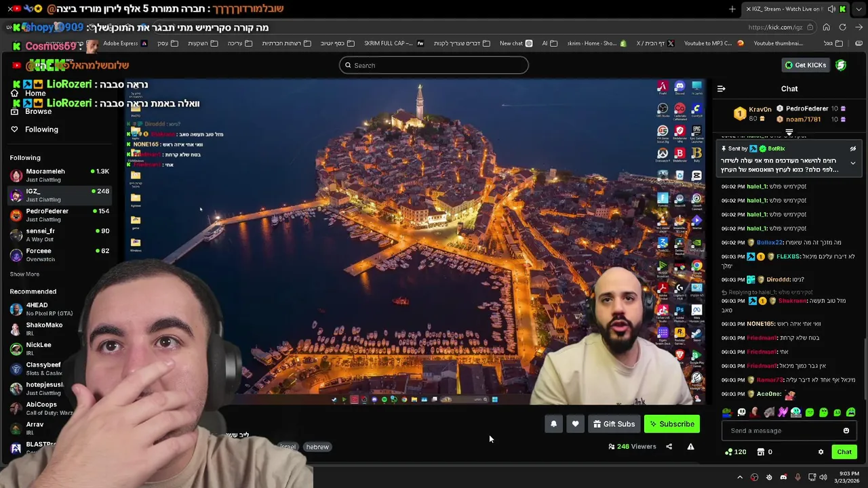Open Youtube to MP3 bookmark
868x488 pixels.
point(713,43)
